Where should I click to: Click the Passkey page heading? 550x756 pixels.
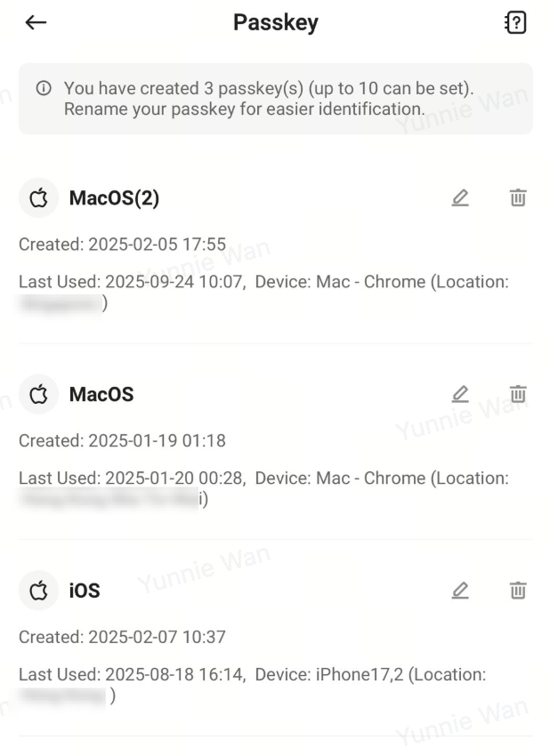[275, 23]
